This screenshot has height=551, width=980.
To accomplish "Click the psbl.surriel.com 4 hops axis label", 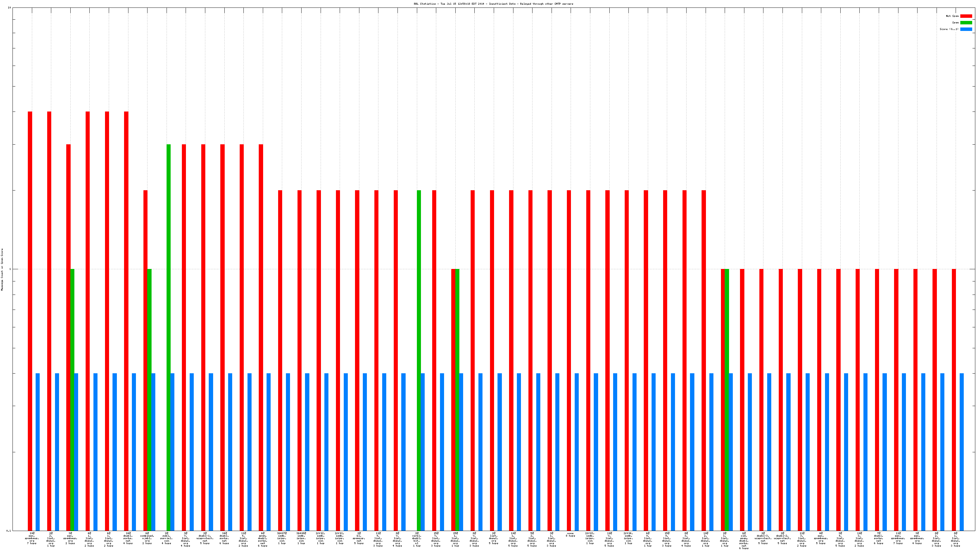I will click(x=166, y=539).
